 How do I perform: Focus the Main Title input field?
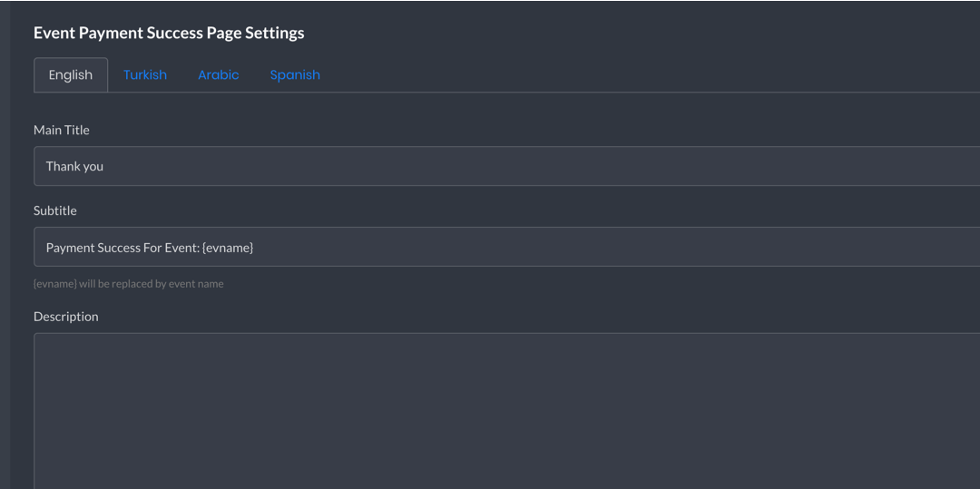coord(507,166)
